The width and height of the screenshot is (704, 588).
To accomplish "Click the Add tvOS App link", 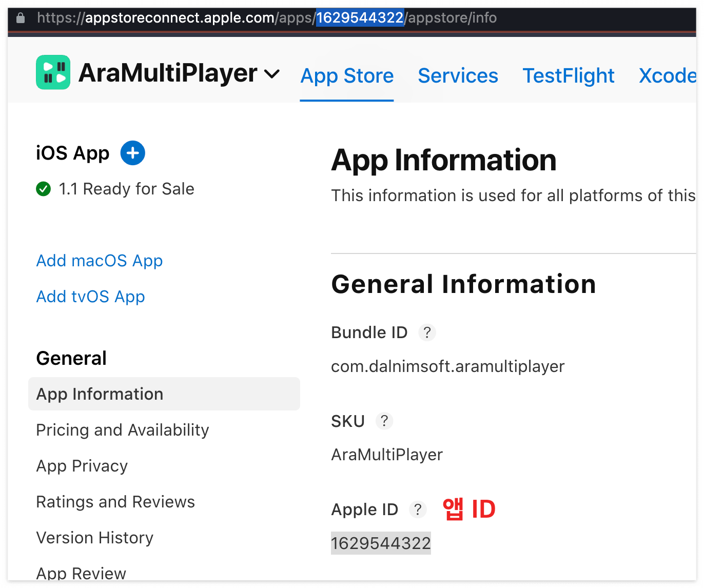I will coord(91,297).
